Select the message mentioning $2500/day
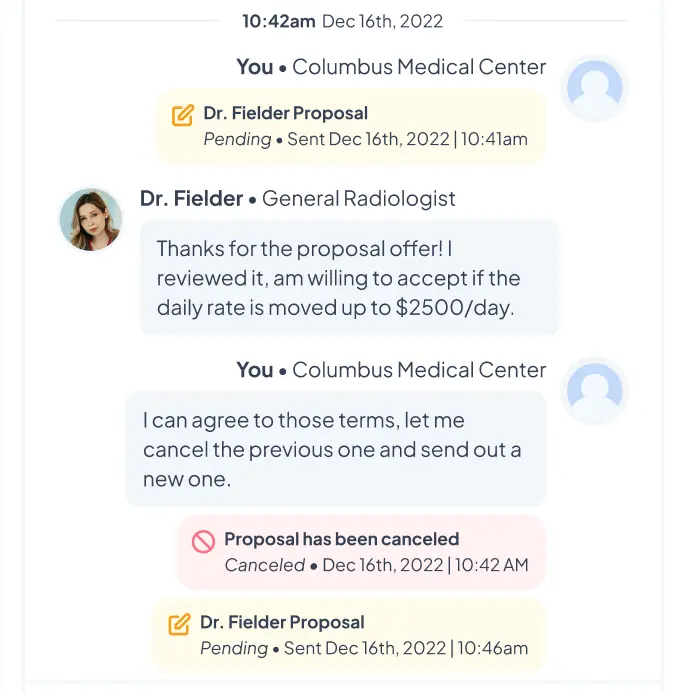The width and height of the screenshot is (691, 692). (350, 278)
